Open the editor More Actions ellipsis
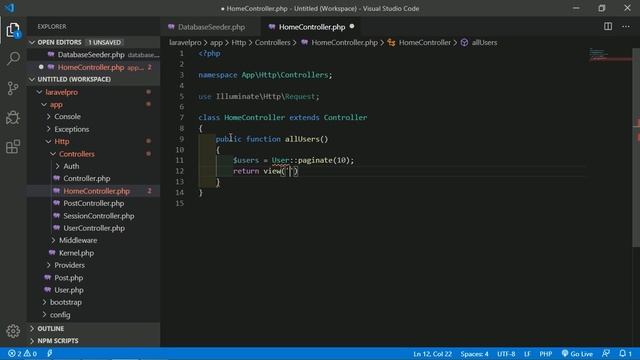The height and width of the screenshot is (360, 640). [x=626, y=27]
